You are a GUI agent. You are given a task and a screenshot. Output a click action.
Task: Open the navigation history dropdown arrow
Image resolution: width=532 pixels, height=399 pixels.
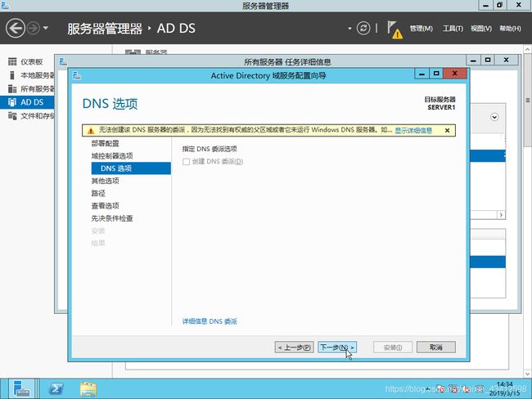point(46,28)
